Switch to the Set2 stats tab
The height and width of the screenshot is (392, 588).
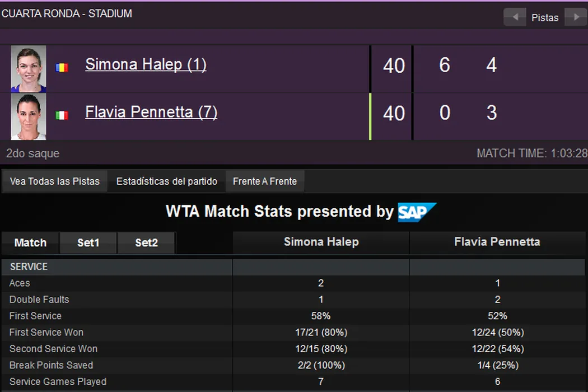click(x=146, y=243)
